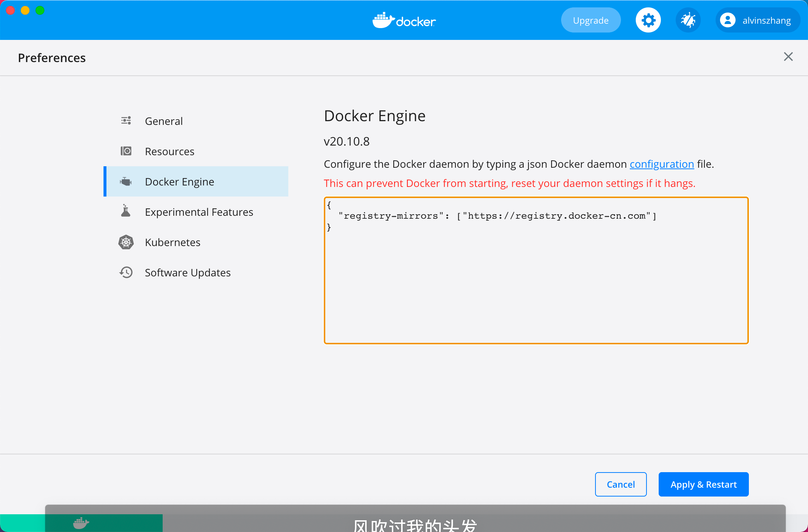This screenshot has width=808, height=532.
Task: Select the Docker Engine section
Action: click(196, 181)
